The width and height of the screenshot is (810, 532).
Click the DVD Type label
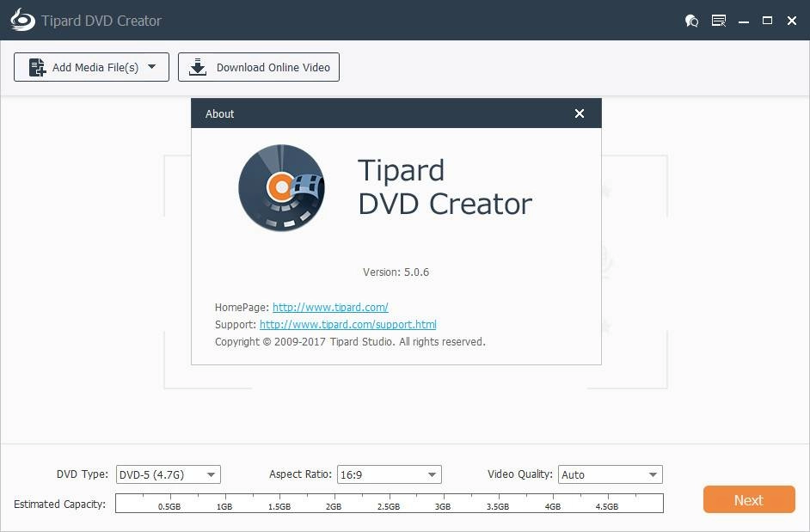click(83, 474)
